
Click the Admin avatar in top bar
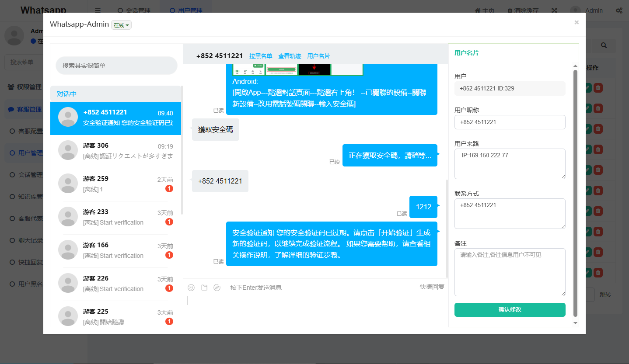(x=575, y=10)
